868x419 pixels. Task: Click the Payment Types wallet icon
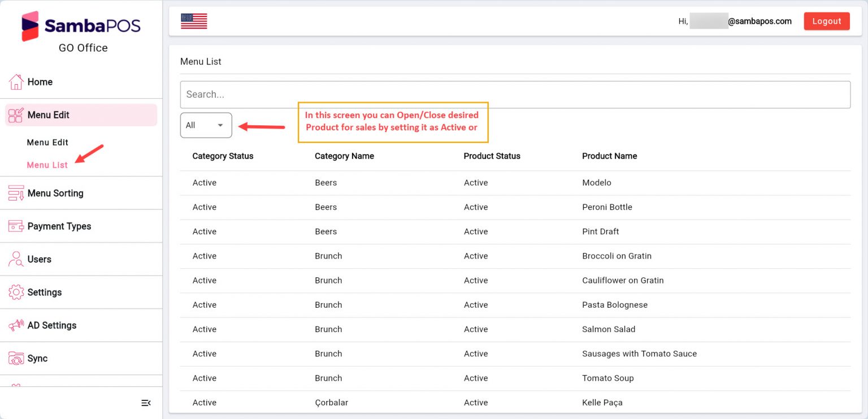point(16,226)
